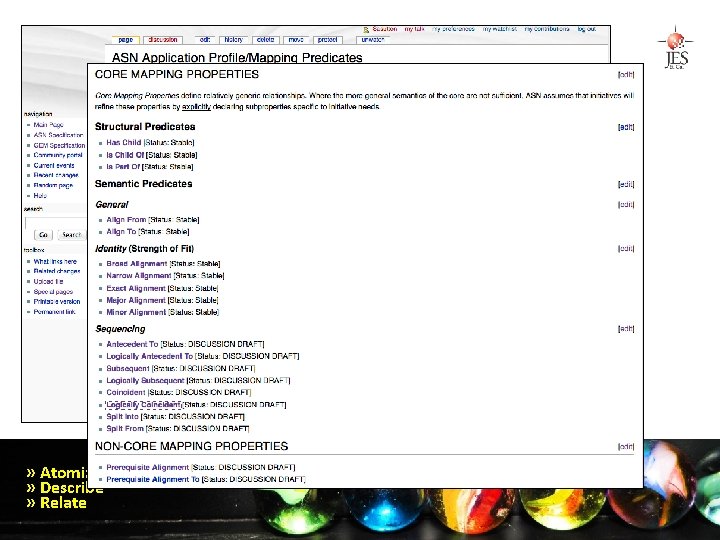Open the Is Child Of predicate

coord(125,155)
